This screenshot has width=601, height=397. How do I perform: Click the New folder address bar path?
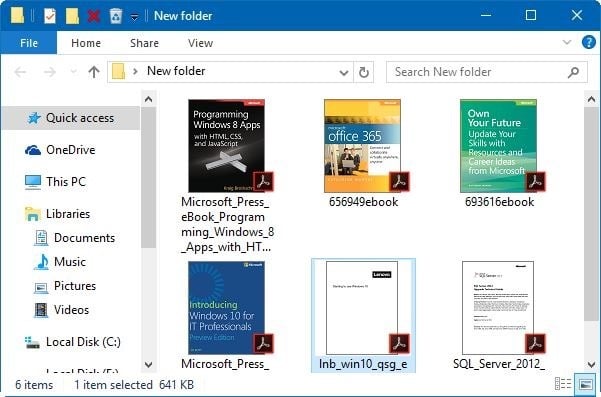(176, 71)
